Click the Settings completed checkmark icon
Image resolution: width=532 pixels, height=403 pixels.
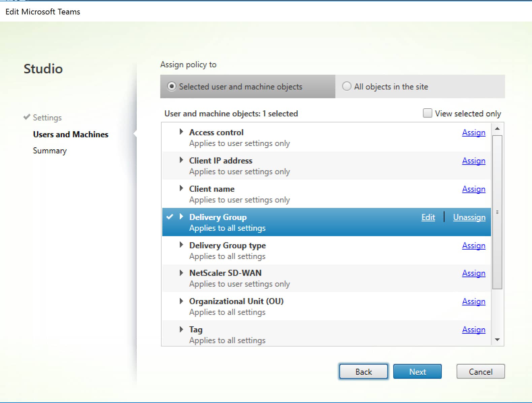coord(27,117)
